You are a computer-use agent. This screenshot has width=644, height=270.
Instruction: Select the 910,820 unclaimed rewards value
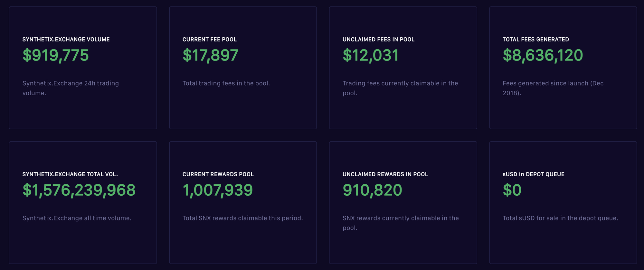pos(372,190)
